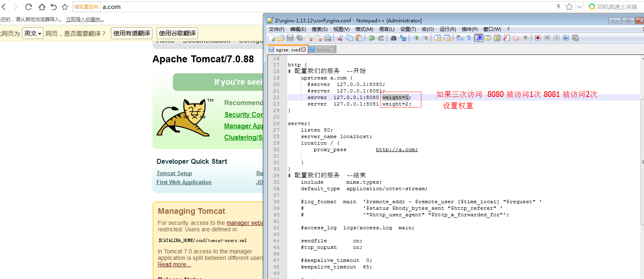Open the Document Map icon
Image resolution: width=644 pixels, height=279 pixels.
[497, 38]
